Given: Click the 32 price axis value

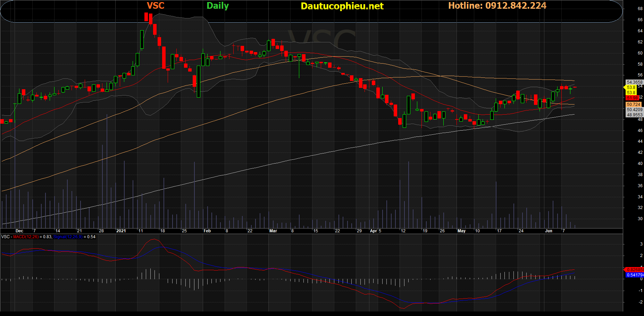Looking at the screenshot, I should [640, 208].
